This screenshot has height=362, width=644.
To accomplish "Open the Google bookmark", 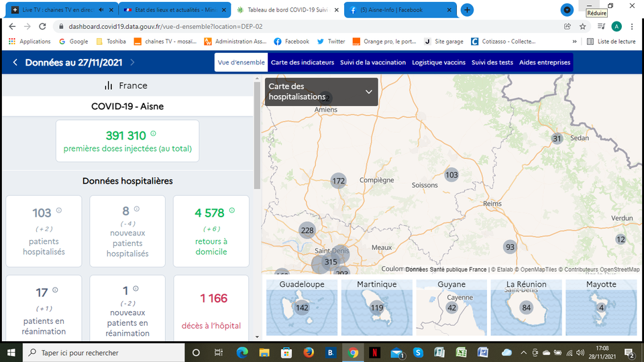I will coord(74,42).
